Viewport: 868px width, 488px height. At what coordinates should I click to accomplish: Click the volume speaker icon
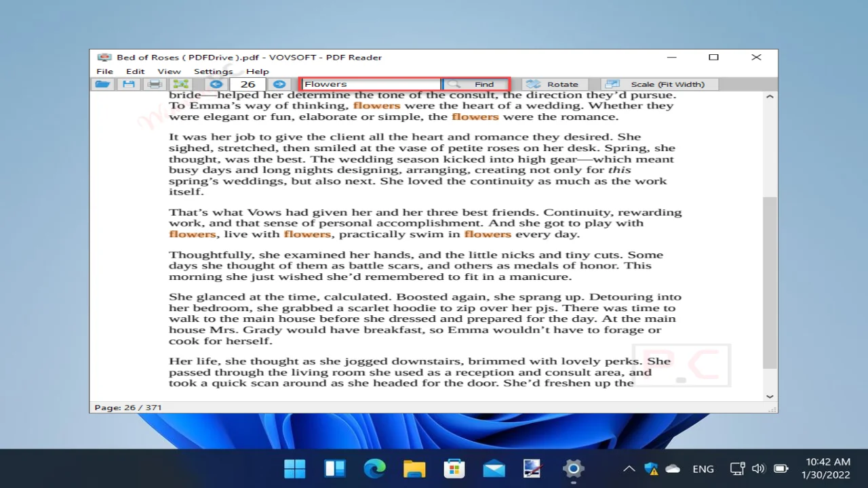tap(758, 468)
